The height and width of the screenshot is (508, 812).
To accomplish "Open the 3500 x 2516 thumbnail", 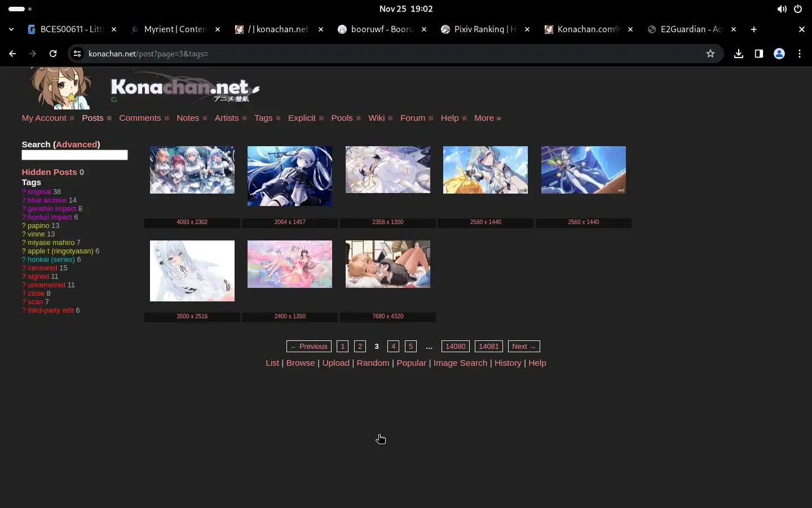I will tap(192, 271).
